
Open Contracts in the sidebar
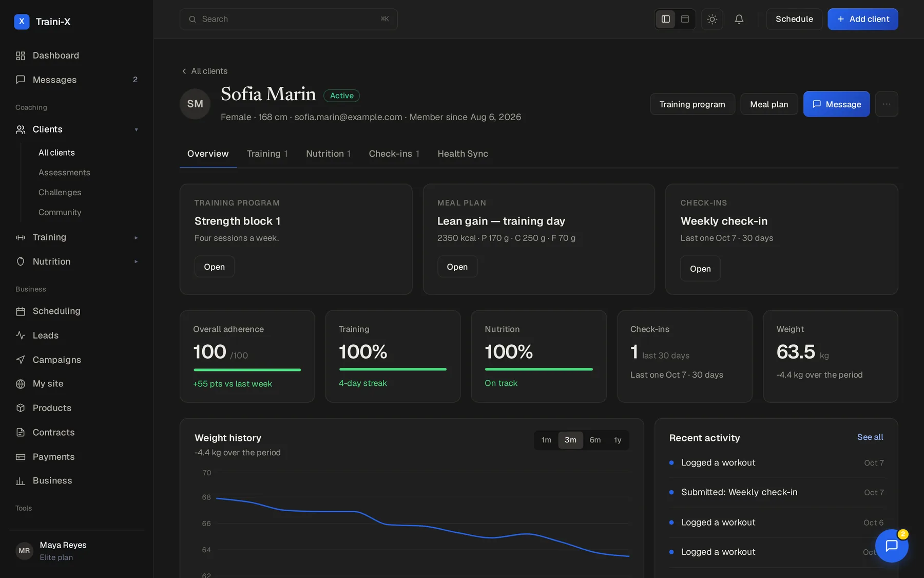76,433
